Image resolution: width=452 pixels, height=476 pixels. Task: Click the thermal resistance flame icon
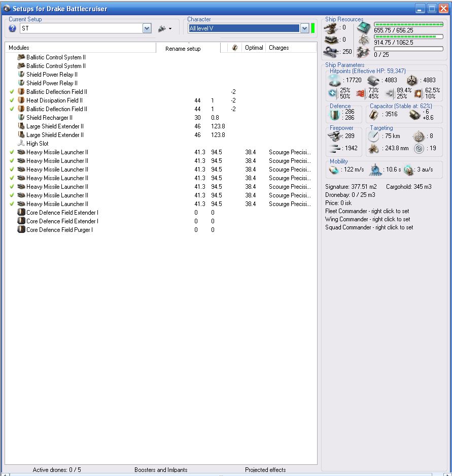[360, 93]
